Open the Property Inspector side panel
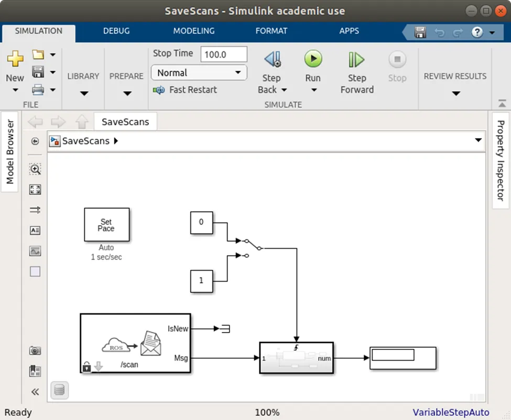This screenshot has width=511, height=420. pyautogui.click(x=501, y=161)
